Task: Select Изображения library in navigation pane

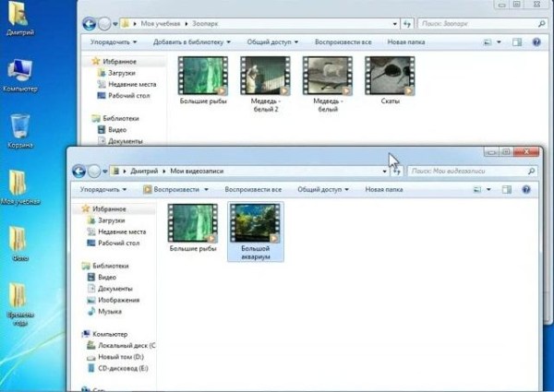Action: pyautogui.click(x=117, y=301)
